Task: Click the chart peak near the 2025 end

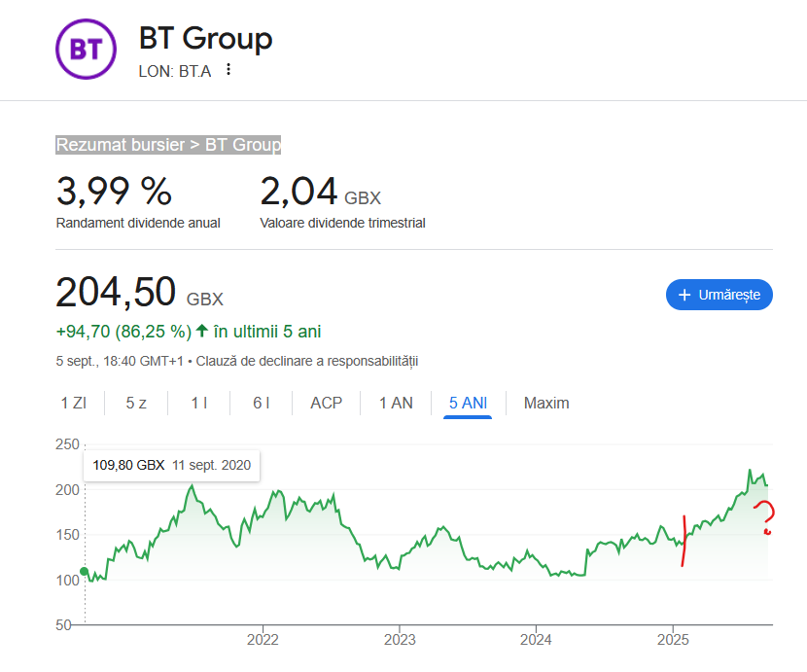Action: [750, 471]
